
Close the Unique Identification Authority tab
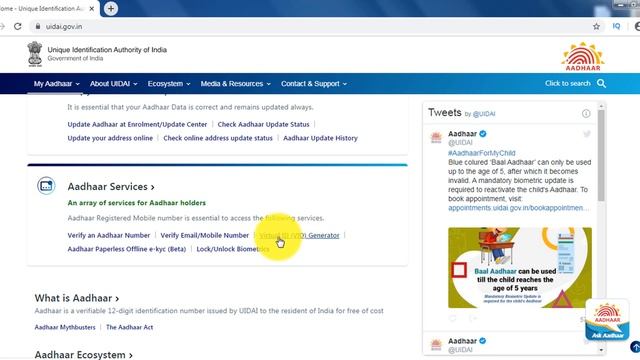(91, 9)
